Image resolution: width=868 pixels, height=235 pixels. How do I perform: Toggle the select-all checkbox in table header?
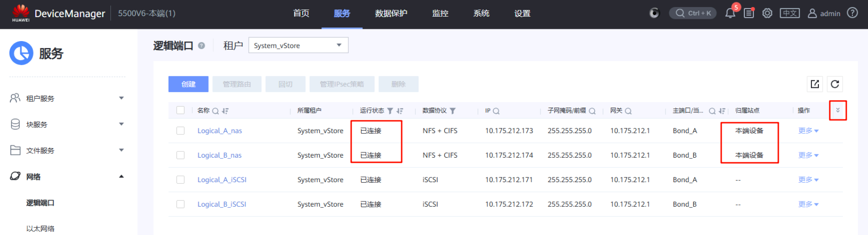point(180,110)
